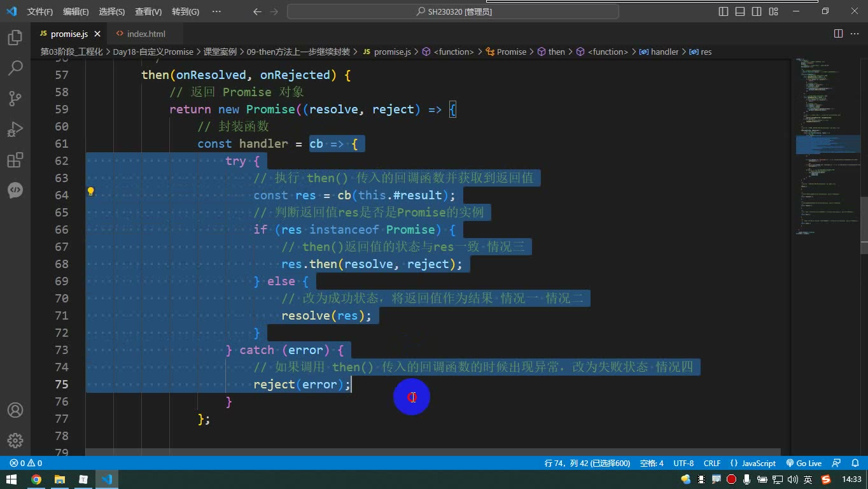Toggle the bottom panel layout icon
The height and width of the screenshot is (489, 868).
tap(740, 11)
